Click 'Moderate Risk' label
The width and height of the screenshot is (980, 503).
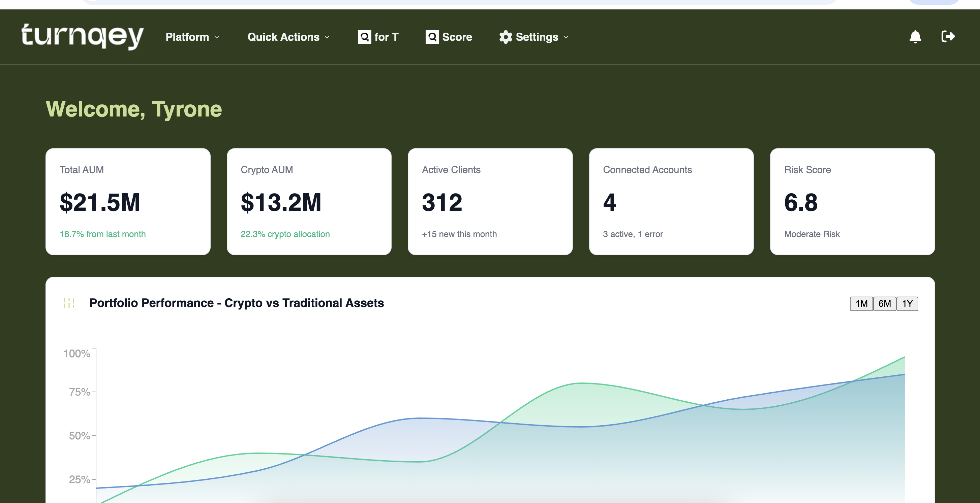tap(812, 234)
